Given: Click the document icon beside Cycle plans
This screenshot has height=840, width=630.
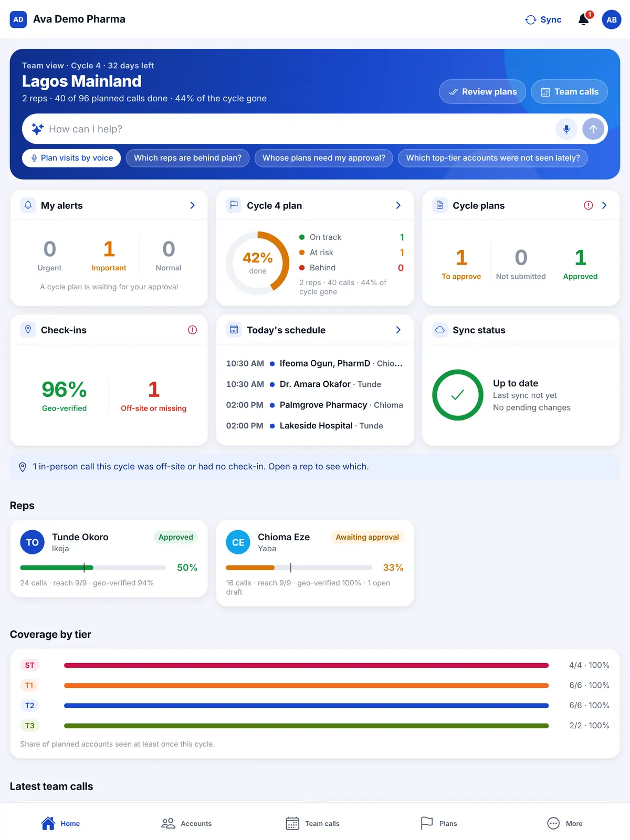Looking at the screenshot, I should click(x=440, y=205).
